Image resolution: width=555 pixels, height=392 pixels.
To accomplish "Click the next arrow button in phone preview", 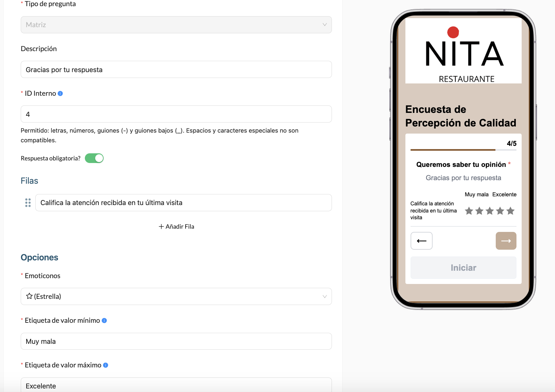I will (506, 241).
